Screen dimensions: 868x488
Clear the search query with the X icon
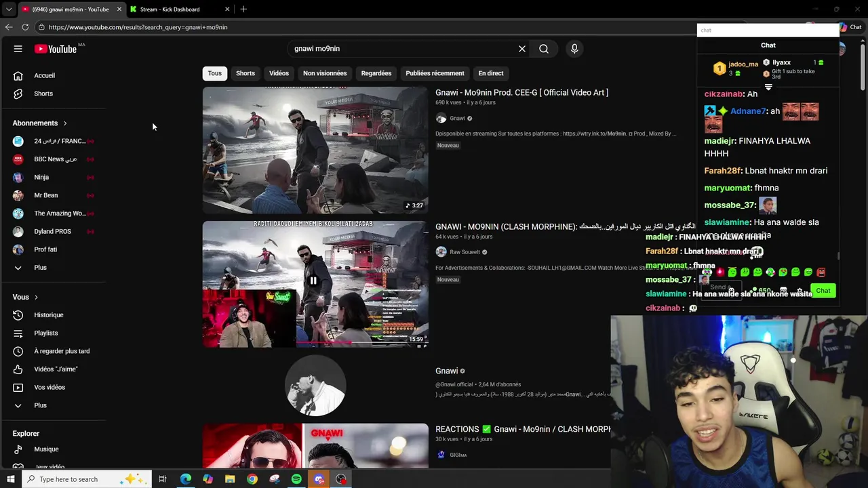click(522, 49)
